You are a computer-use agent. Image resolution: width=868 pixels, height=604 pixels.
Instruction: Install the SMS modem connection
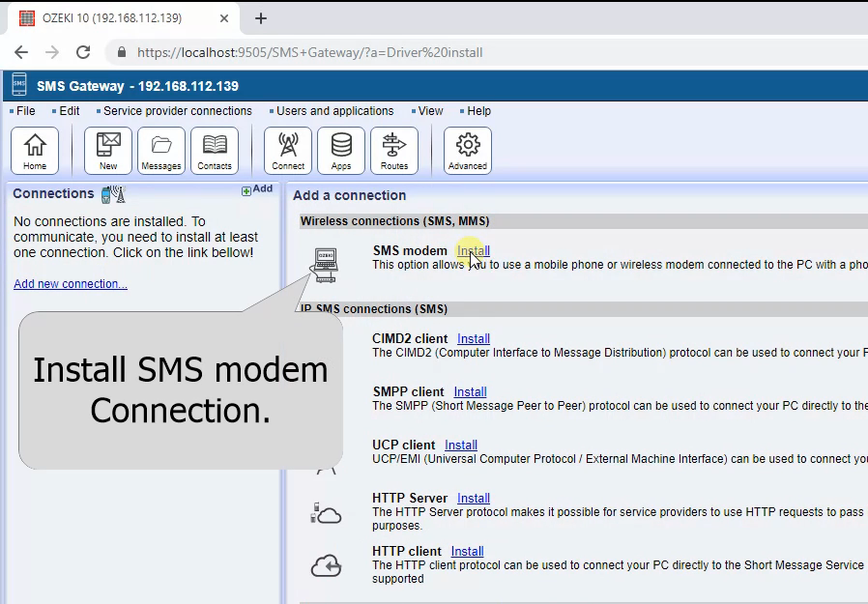click(473, 249)
